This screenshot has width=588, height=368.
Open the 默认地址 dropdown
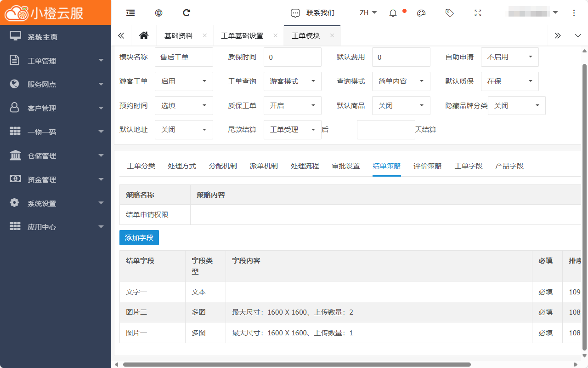click(184, 130)
